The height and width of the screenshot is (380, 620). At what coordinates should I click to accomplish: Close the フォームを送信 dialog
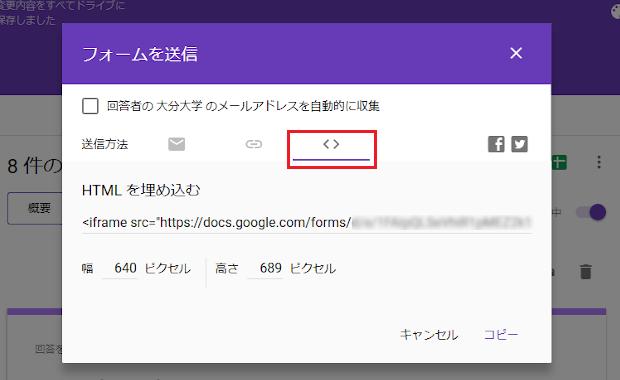click(x=516, y=53)
